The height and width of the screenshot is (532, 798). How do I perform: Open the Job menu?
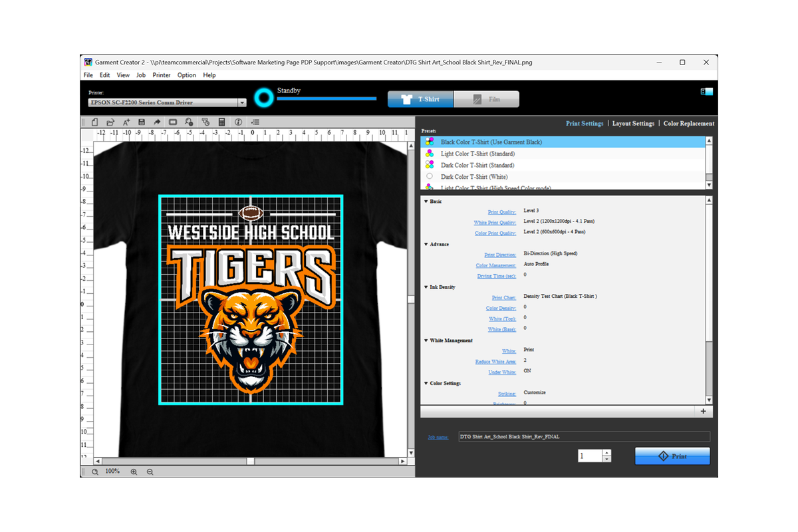[141, 75]
